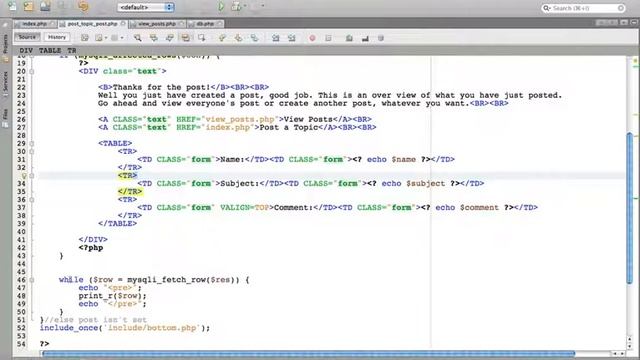The height and width of the screenshot is (360, 640).
Task: Click the Stop Macro Recording icon
Action: coord(328,38)
